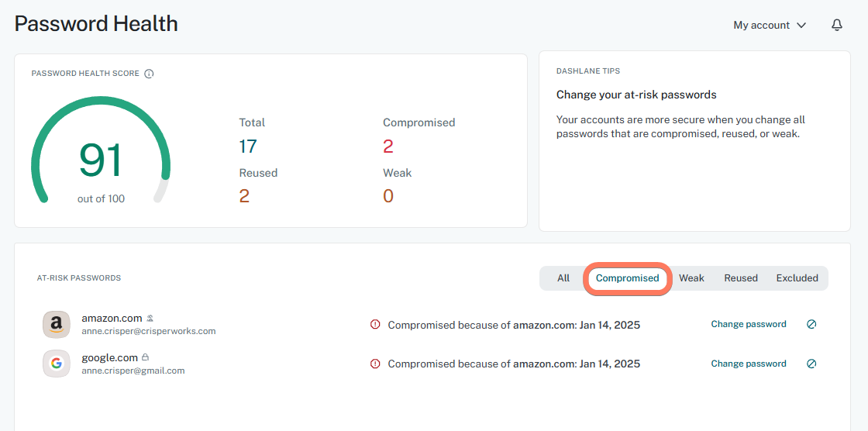Click the red alert icon in the google.com row
The image size is (868, 431).
(x=376, y=364)
